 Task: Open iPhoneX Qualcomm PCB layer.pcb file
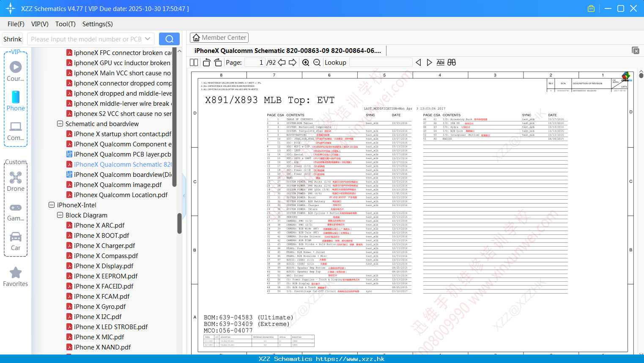coord(119,154)
